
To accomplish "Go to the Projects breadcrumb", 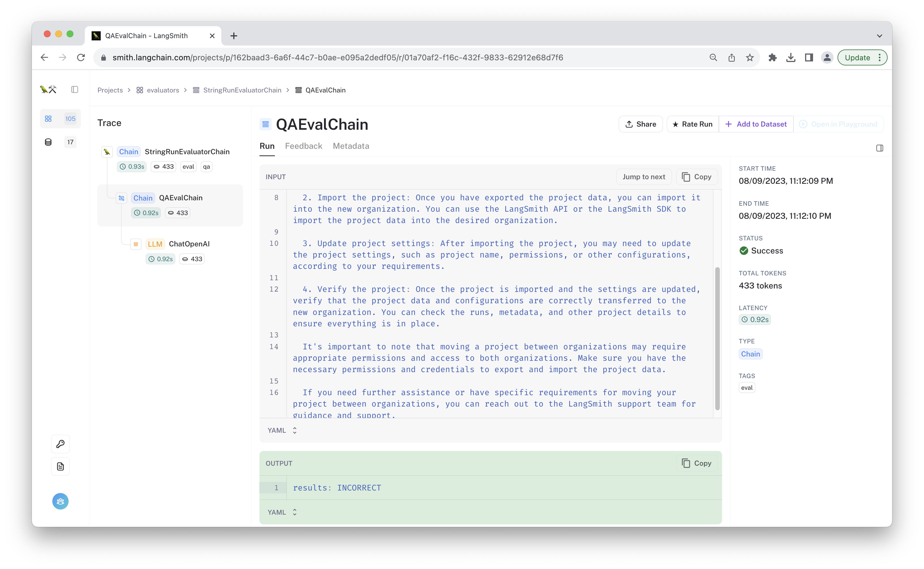I will tap(110, 90).
